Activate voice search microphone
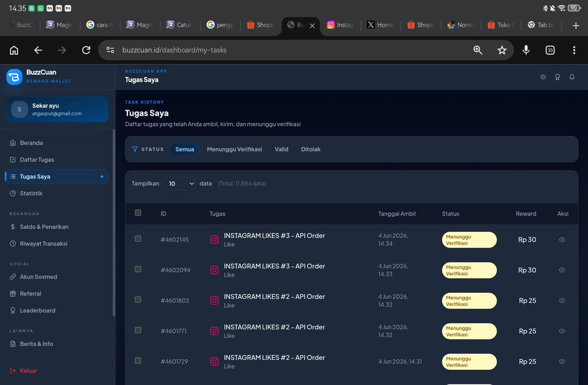The height and width of the screenshot is (385, 588). pyautogui.click(x=526, y=50)
